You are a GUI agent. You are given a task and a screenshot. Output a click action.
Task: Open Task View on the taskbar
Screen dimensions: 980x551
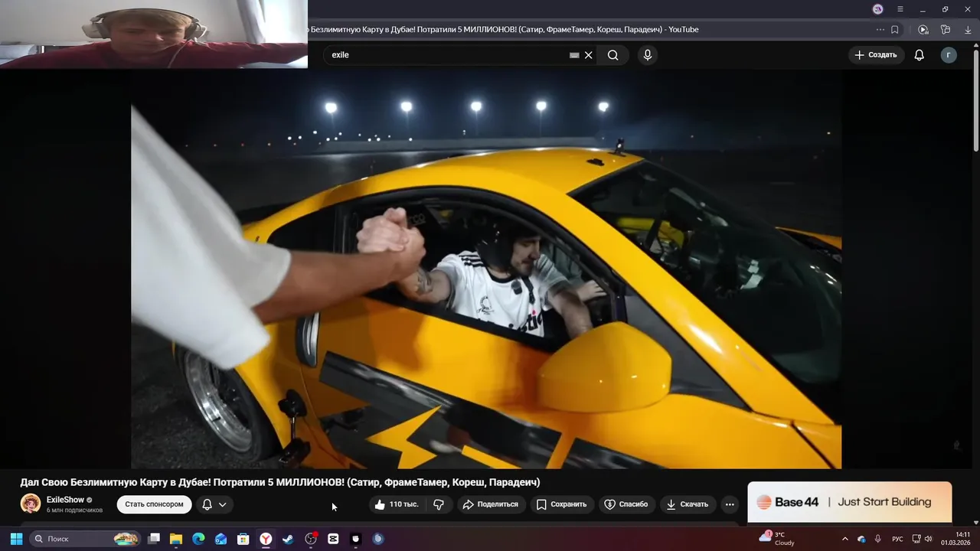pos(154,539)
